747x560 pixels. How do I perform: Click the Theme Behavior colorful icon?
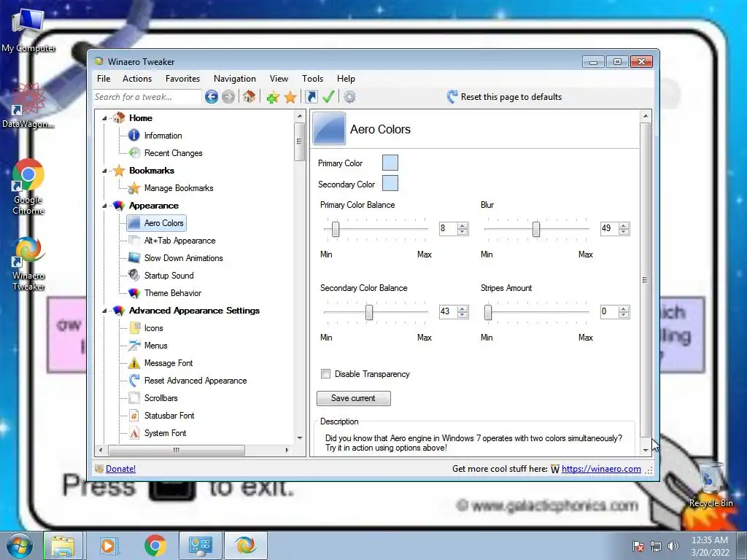point(134,293)
